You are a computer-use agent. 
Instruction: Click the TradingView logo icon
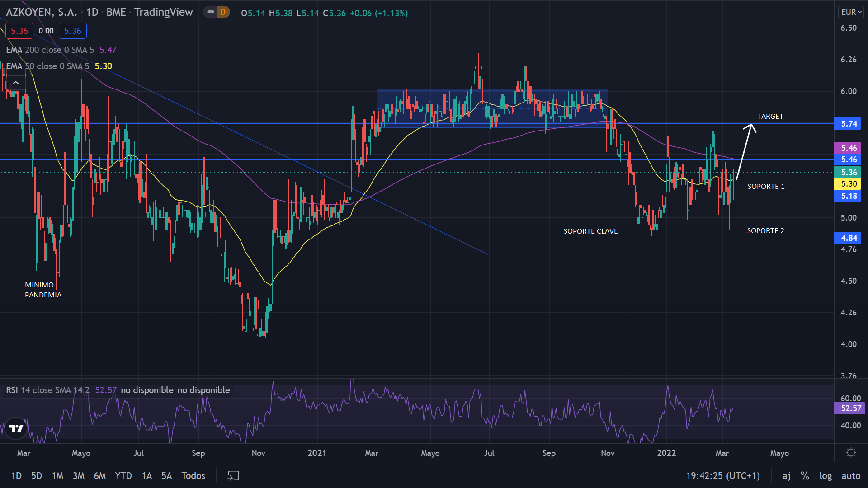(x=16, y=428)
